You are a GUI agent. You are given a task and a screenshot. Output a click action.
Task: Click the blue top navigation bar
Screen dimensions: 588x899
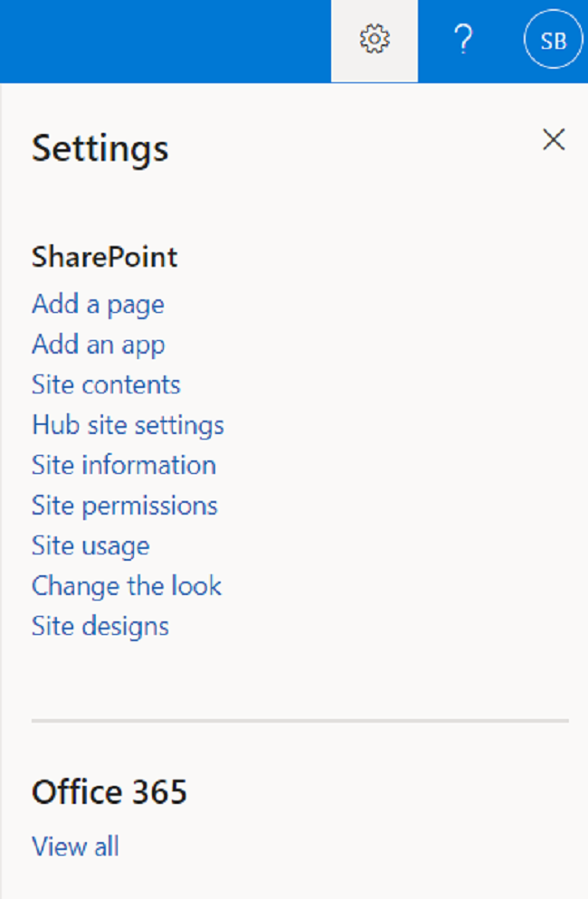[181, 41]
